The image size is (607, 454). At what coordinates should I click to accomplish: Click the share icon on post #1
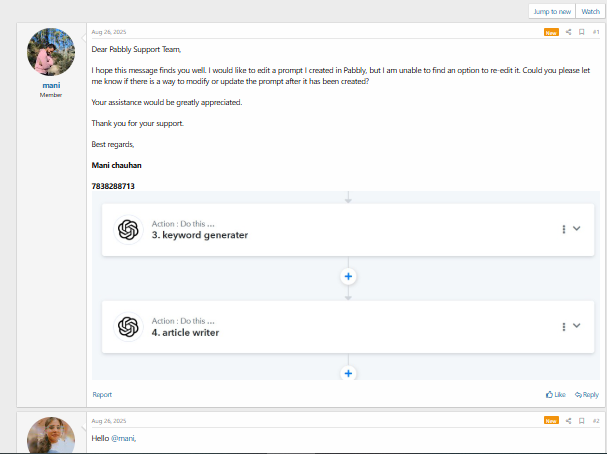pyautogui.click(x=568, y=32)
